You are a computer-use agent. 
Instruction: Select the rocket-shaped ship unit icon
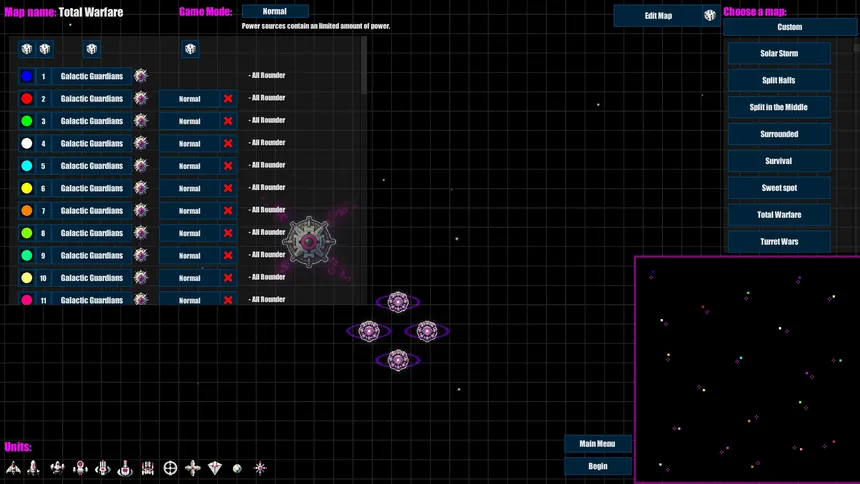33,468
